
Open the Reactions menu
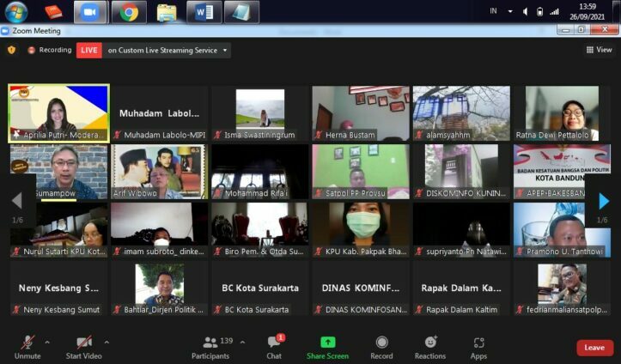pos(430,348)
